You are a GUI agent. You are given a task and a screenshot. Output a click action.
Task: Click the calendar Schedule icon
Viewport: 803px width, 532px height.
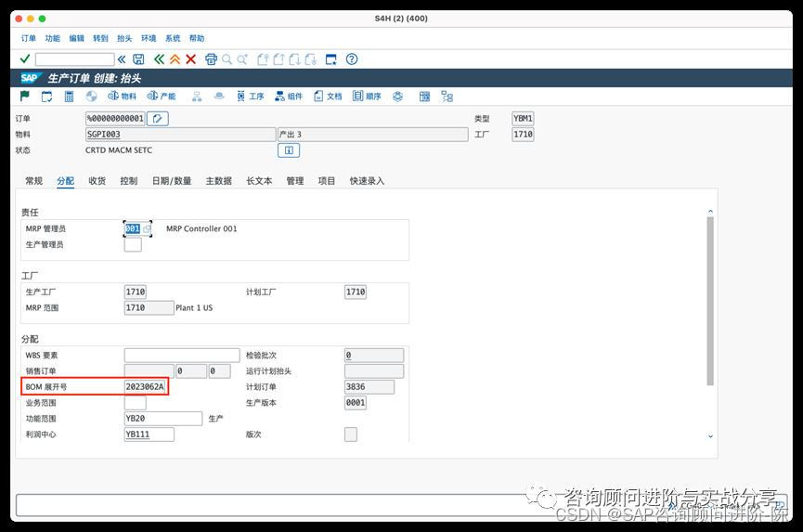coord(46,97)
